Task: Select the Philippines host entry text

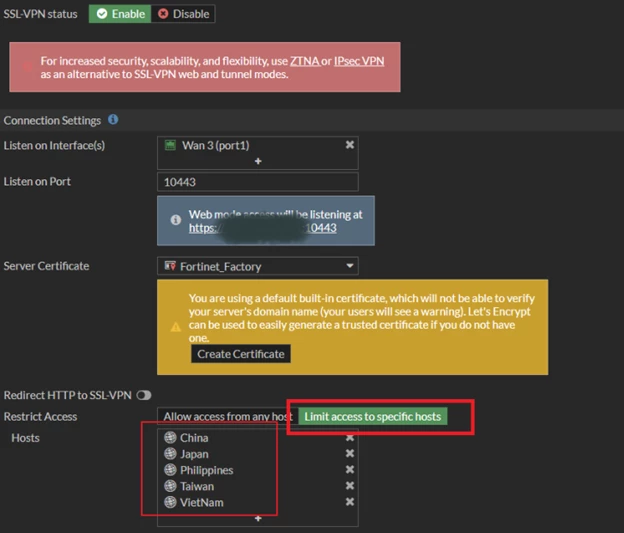Action: click(207, 471)
